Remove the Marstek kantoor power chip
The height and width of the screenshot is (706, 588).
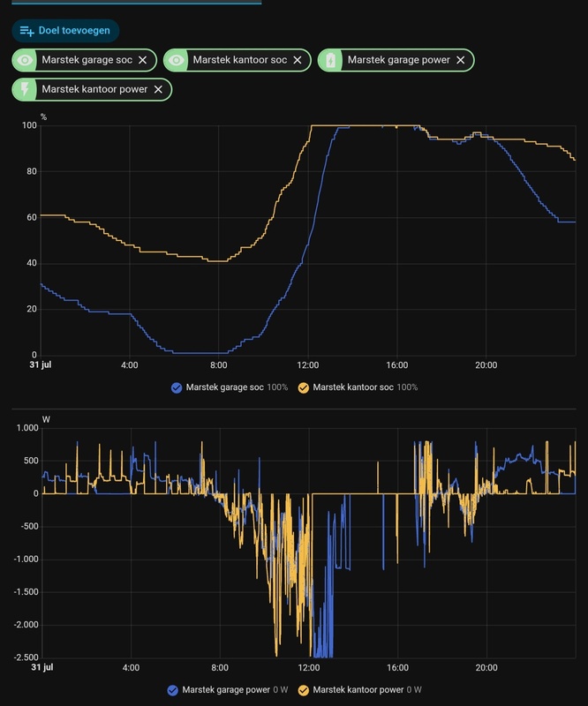click(158, 89)
